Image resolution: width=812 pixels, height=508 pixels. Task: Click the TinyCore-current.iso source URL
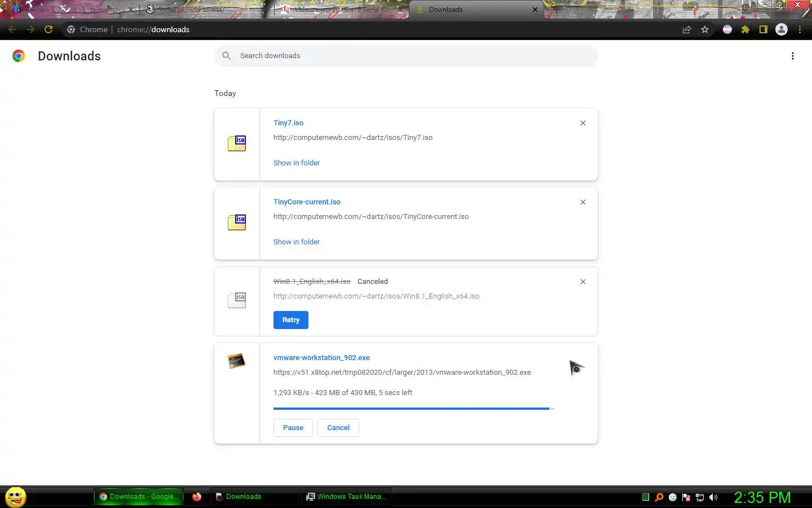tap(371, 216)
